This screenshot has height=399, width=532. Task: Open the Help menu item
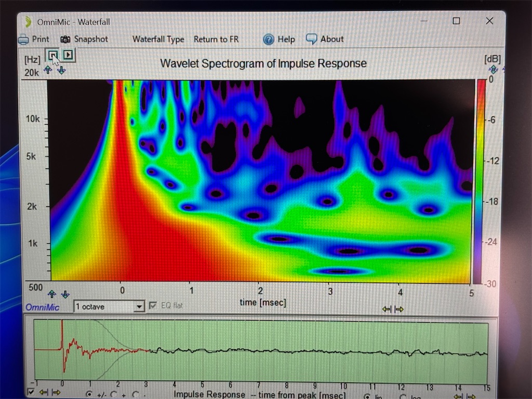click(x=279, y=39)
